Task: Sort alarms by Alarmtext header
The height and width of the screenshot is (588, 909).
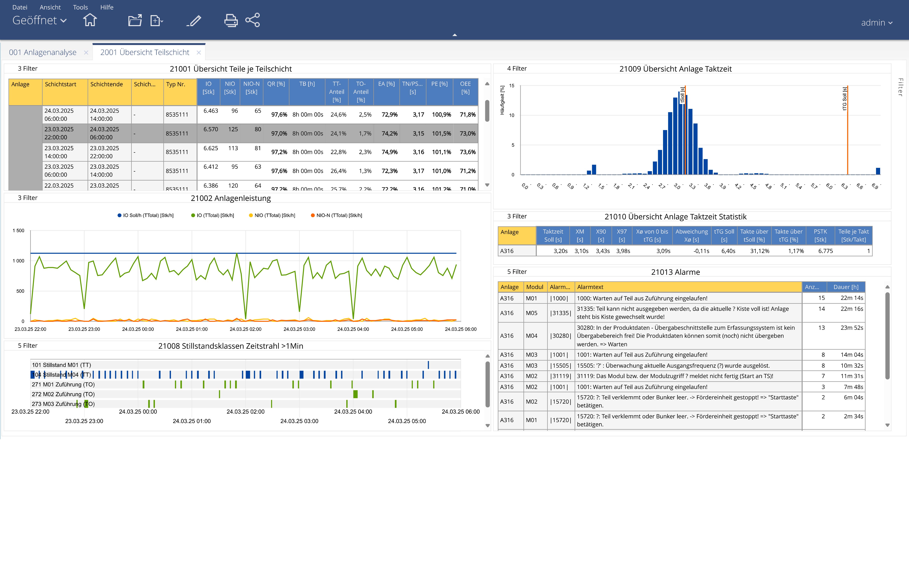Action: [x=688, y=287]
